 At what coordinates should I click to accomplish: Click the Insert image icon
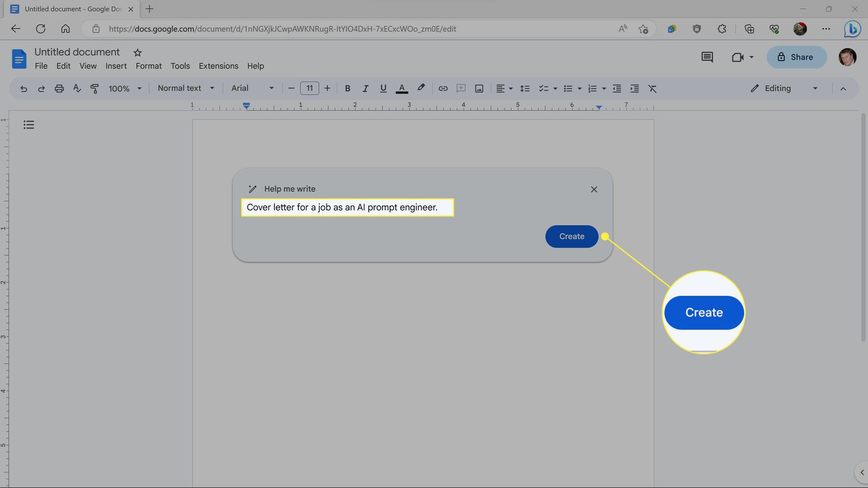click(479, 88)
